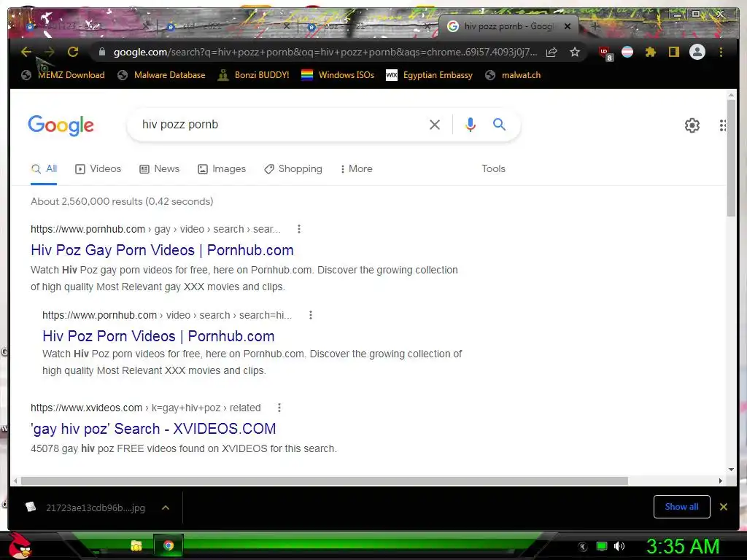
Task: Open the uBlock Origin extension icon
Action: click(605, 52)
